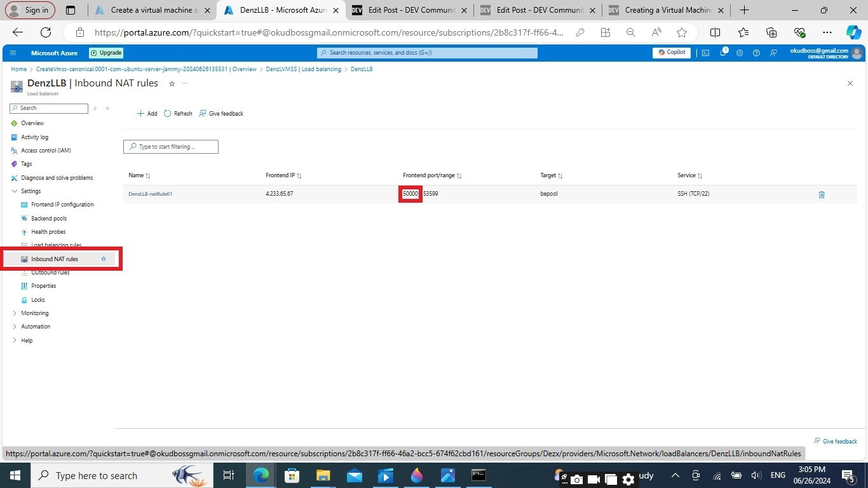Open the DenzLLB-natRule01 rule link
The width and height of the screenshot is (868, 488).
pos(150,194)
